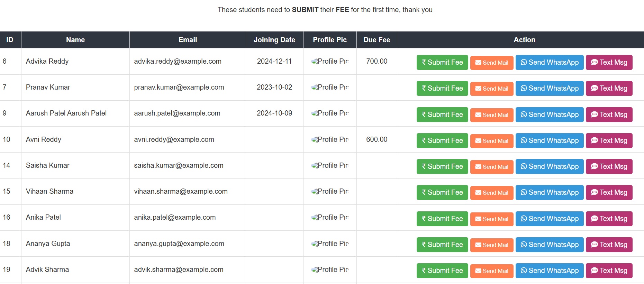Submit fee for Advika Reddy
Image resolution: width=644 pixels, height=284 pixels.
[x=442, y=62]
